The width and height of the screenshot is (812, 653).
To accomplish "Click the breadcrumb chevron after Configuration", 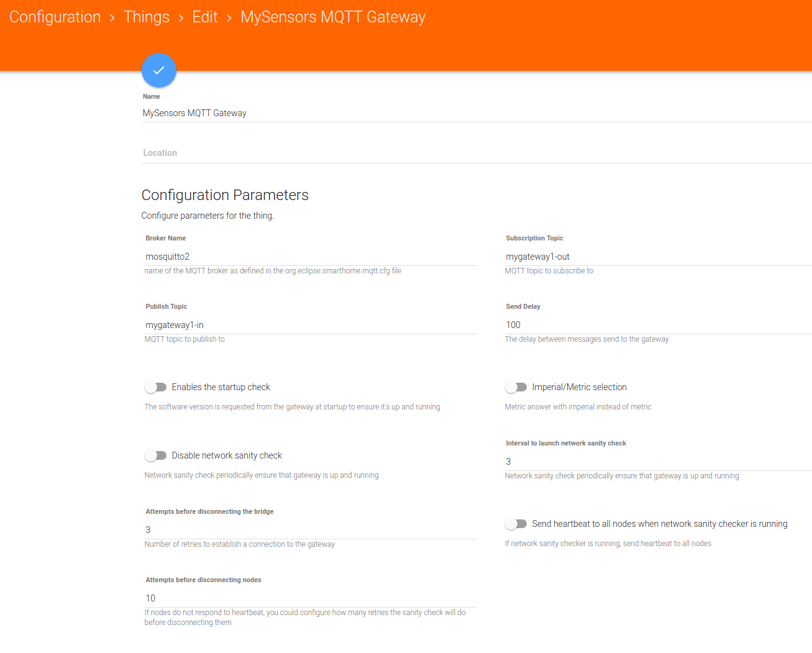I will point(112,18).
